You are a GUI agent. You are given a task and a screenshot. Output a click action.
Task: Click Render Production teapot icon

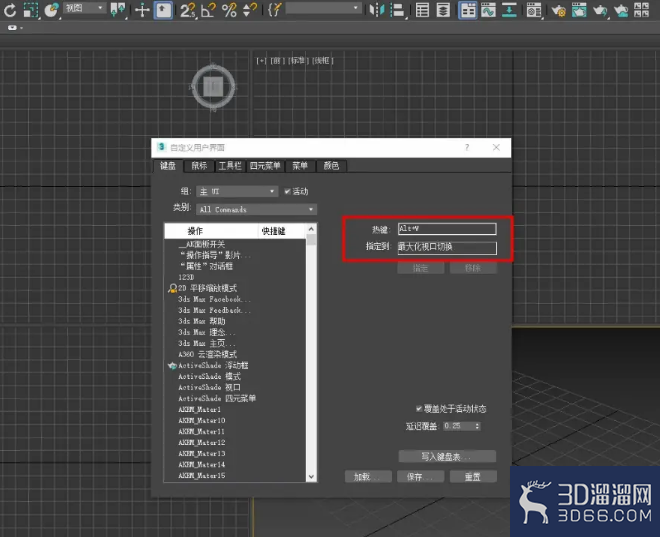click(x=600, y=10)
